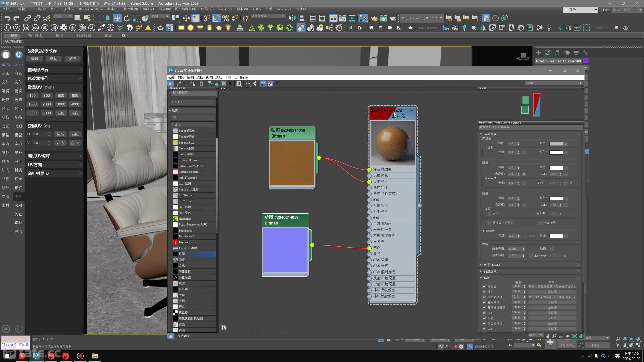Click the Undo arrow in main toolbar
Viewport: 644px width, 362px height.
coord(7,18)
